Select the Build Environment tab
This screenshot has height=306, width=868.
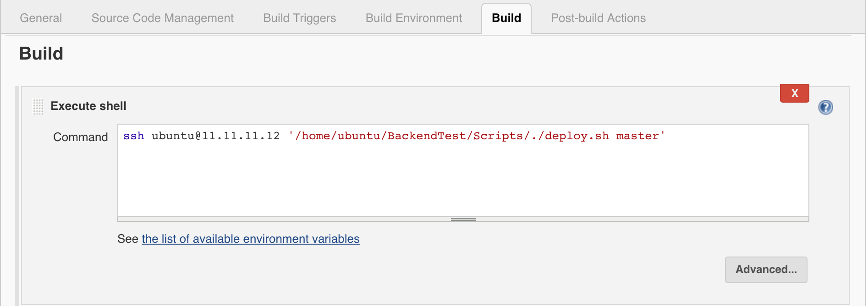tap(414, 18)
